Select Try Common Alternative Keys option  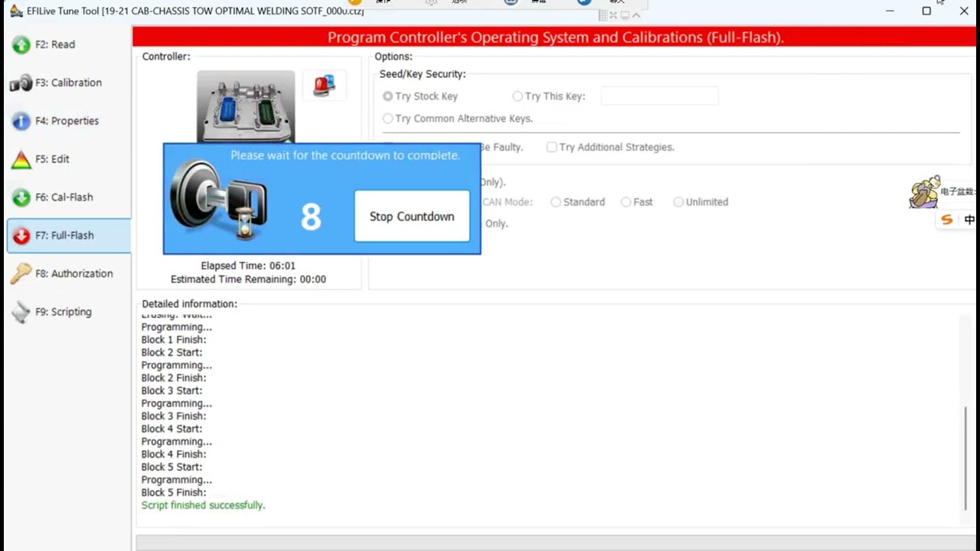pyautogui.click(x=458, y=119)
